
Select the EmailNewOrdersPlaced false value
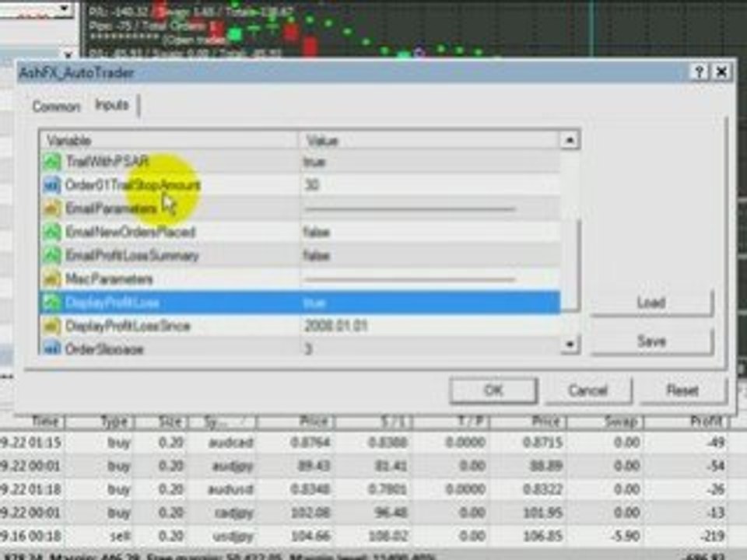click(317, 233)
